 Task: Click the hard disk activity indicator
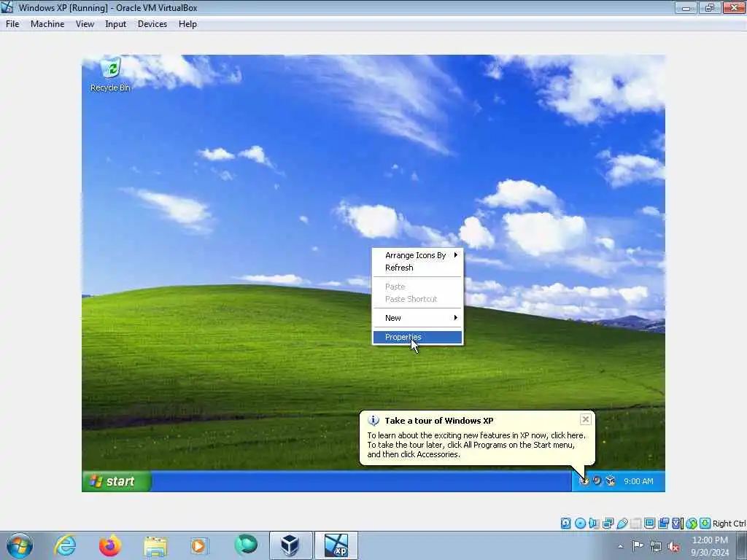click(x=565, y=524)
